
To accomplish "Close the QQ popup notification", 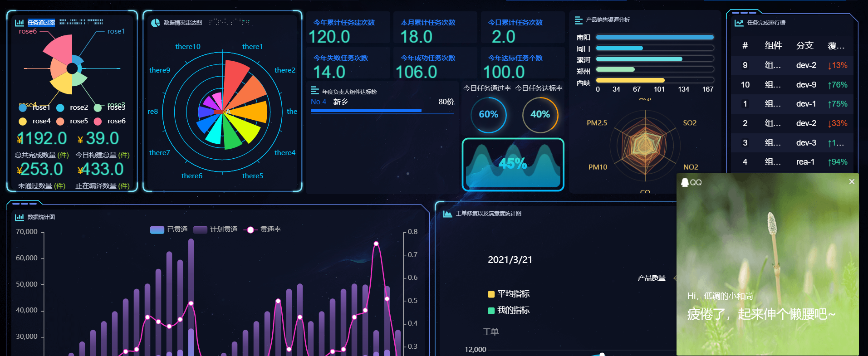I will tap(852, 181).
